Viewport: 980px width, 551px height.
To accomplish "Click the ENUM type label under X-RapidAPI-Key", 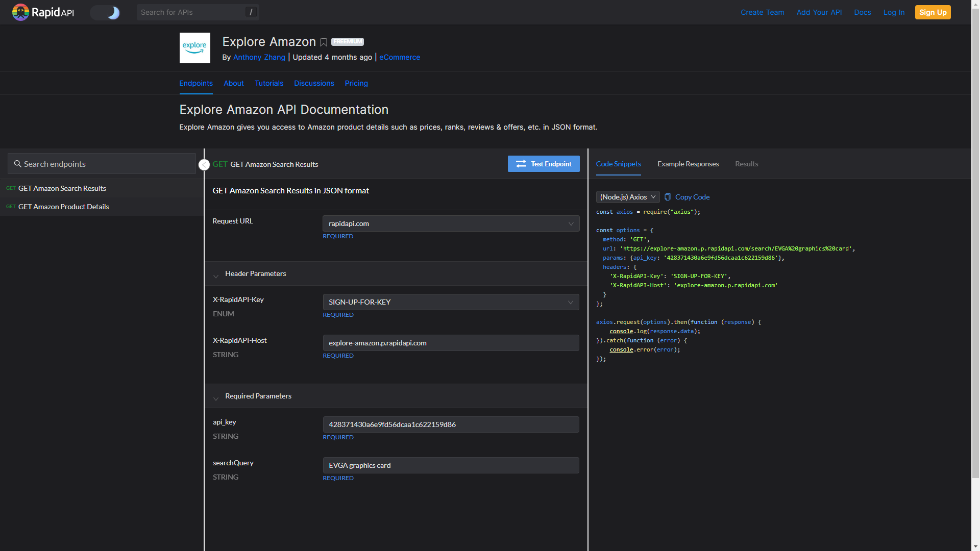I will [224, 314].
